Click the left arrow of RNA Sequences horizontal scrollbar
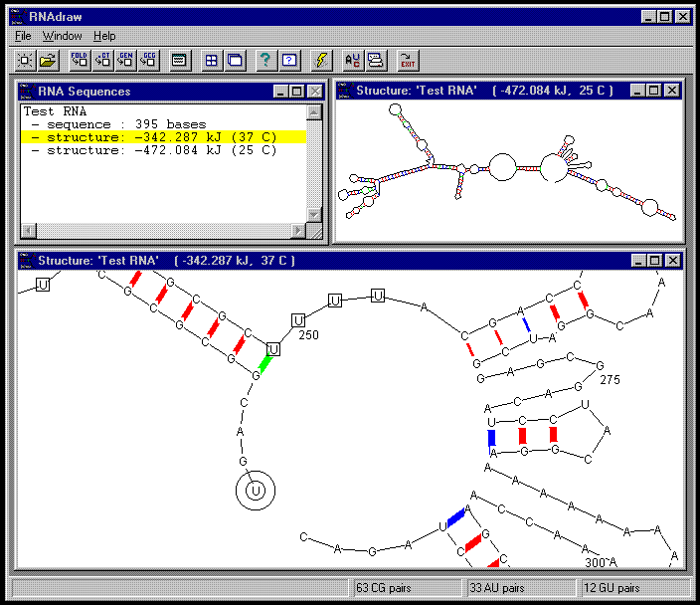The image size is (700, 605). click(29, 231)
